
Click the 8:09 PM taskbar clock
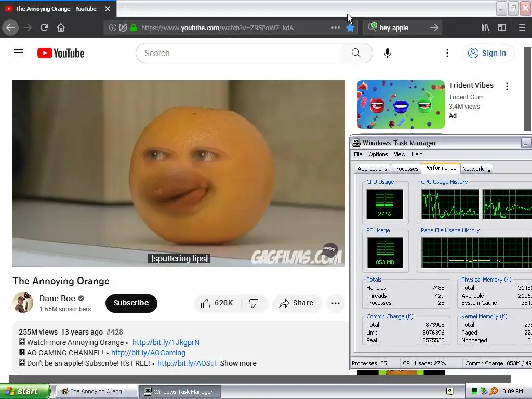pos(512,391)
